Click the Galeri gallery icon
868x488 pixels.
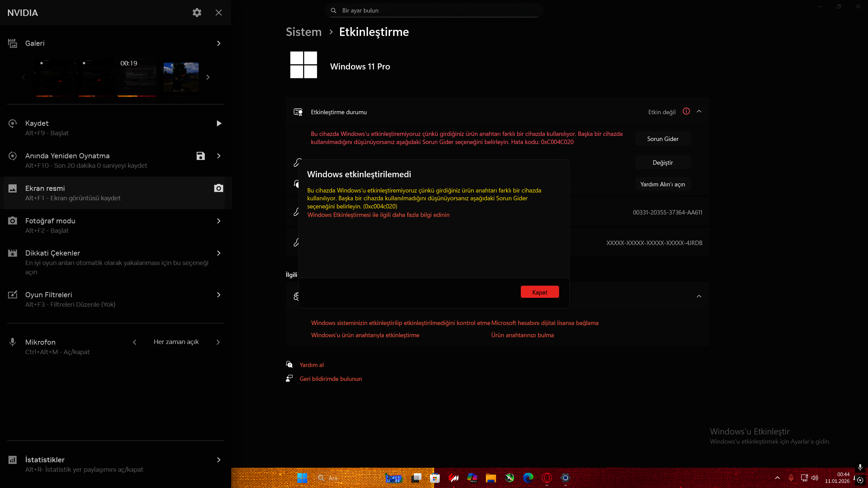(x=13, y=43)
